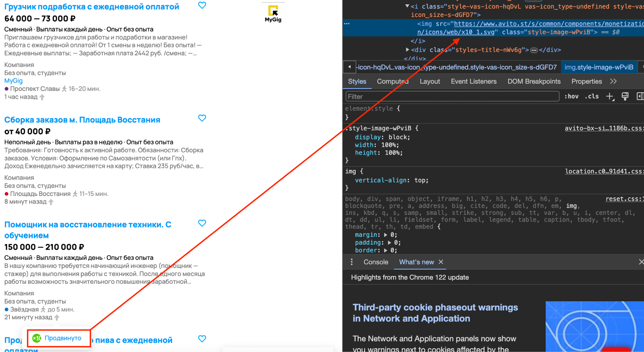Click raise arrow next to 1 час назад
Image resolution: width=644 pixels, height=352 pixels.
(x=42, y=97)
